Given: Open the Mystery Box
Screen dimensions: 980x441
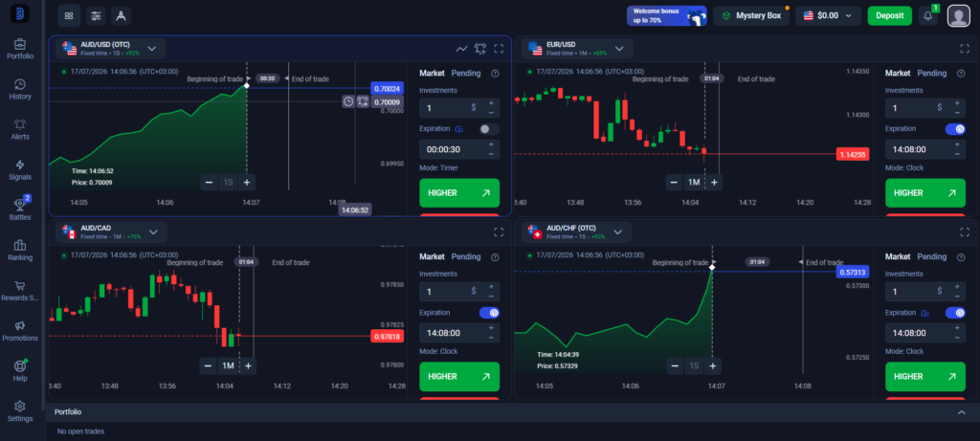Looking at the screenshot, I should tap(751, 15).
